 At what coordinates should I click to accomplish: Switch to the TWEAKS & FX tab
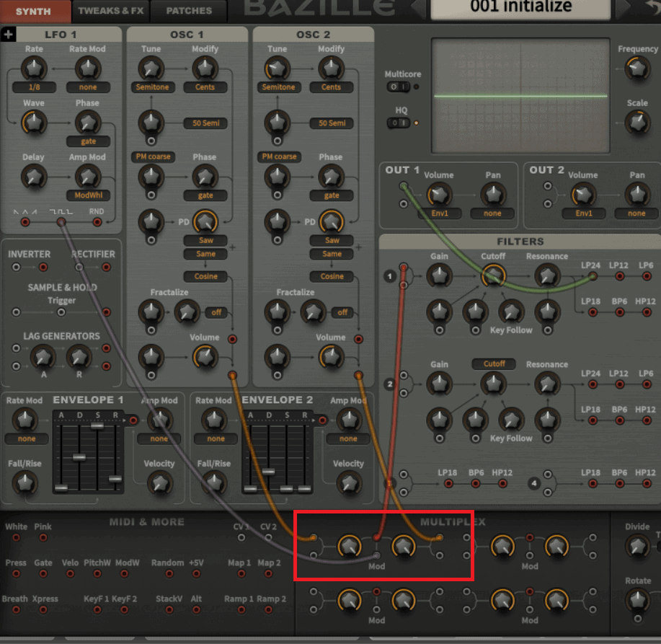110,11
